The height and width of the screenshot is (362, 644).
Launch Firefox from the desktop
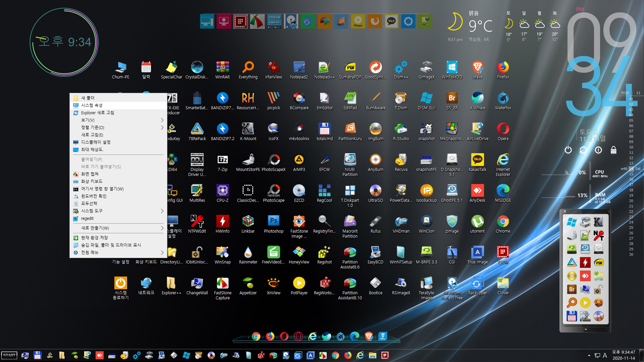click(x=503, y=70)
